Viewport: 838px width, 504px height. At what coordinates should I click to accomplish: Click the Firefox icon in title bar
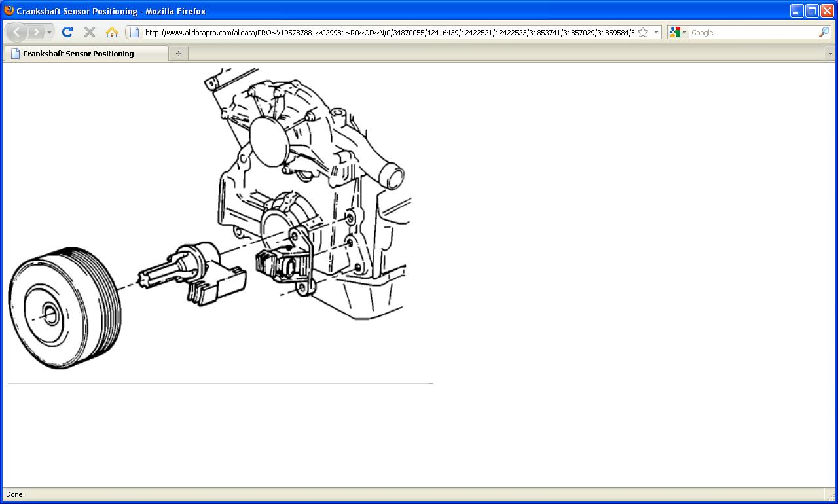(9, 10)
